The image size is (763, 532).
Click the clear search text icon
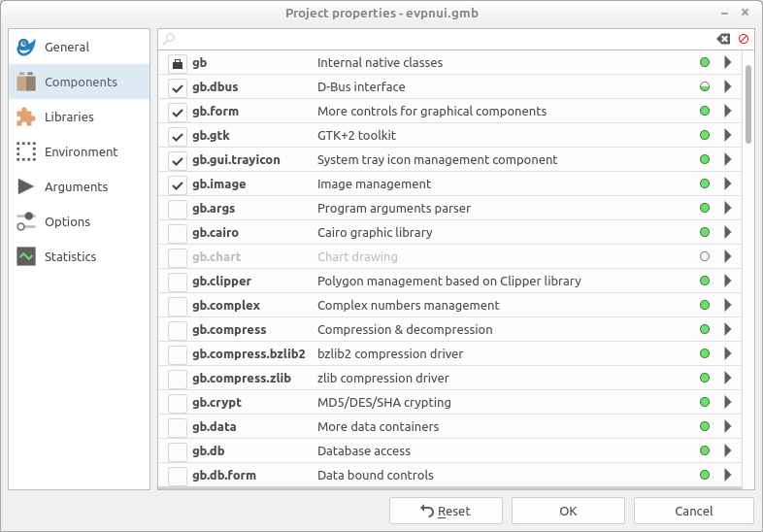(x=722, y=39)
